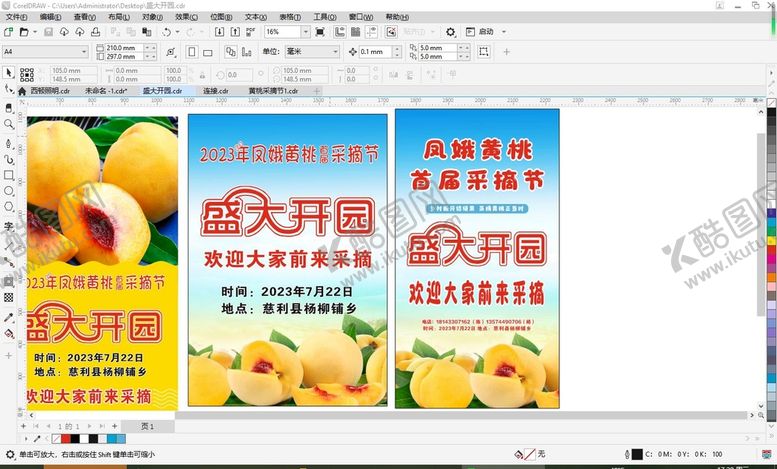
Task: Select the Pick tool
Action: point(8,73)
